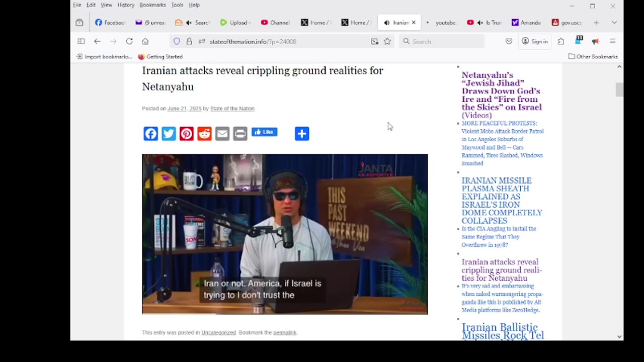Close the Iranian tab
644x362 pixels.
click(414, 23)
